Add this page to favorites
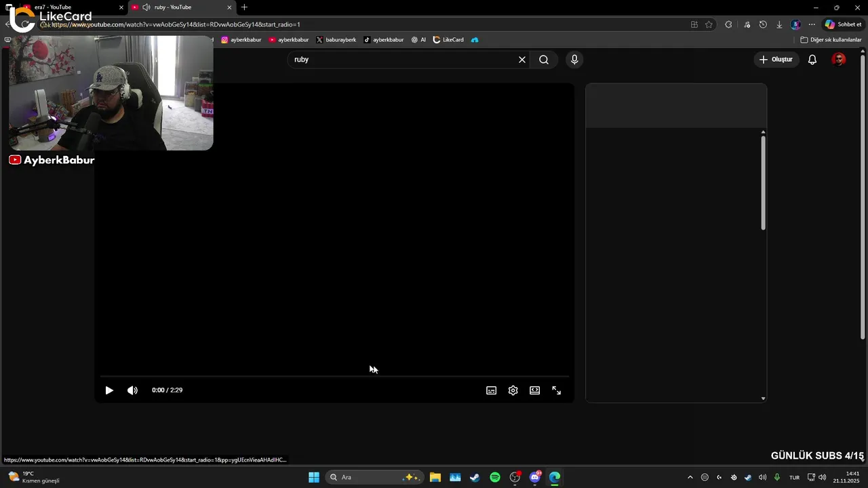Viewport: 868px width, 488px height. click(709, 24)
